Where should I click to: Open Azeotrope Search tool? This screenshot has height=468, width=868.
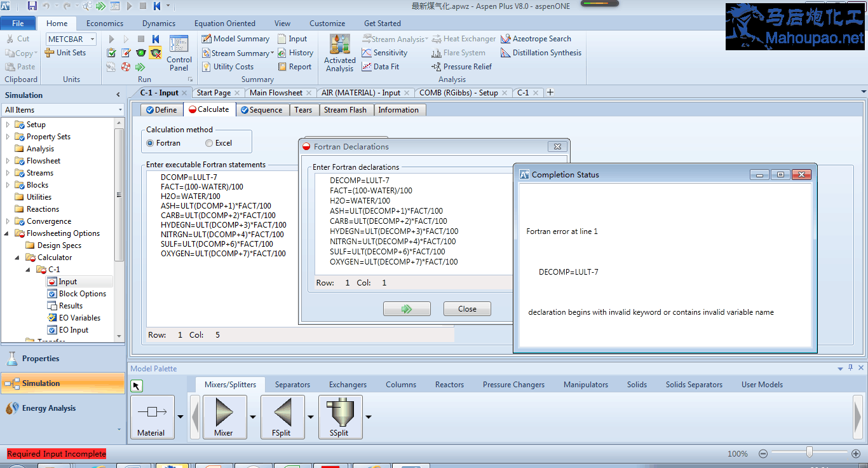(x=536, y=39)
